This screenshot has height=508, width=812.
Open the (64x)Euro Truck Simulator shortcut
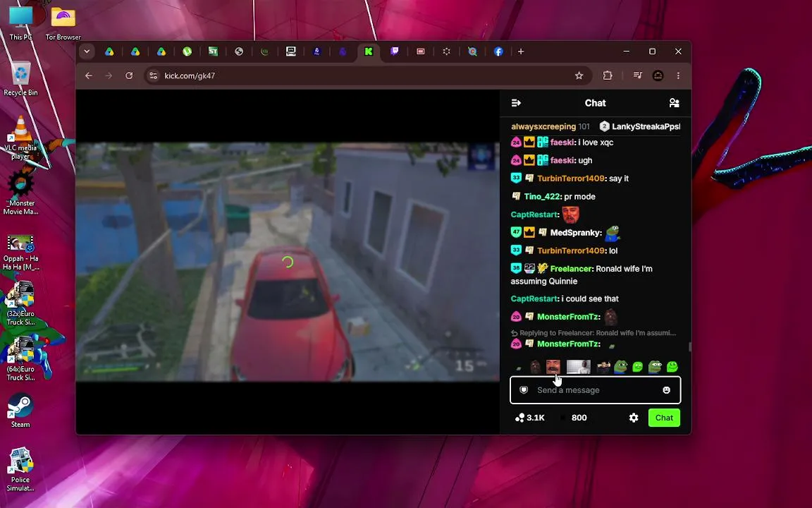point(20,358)
